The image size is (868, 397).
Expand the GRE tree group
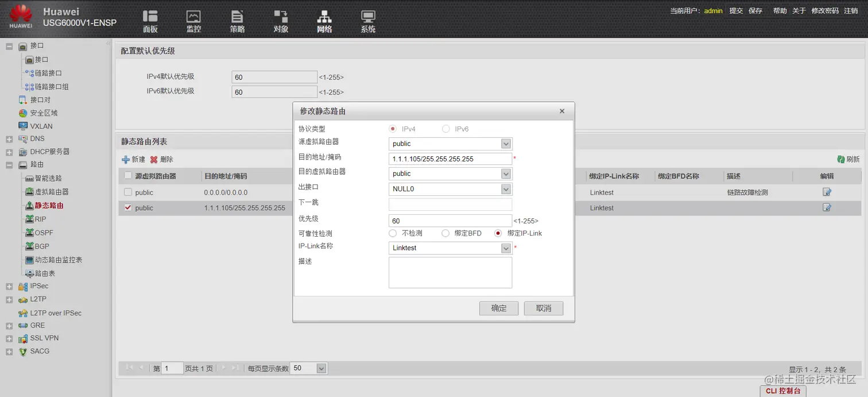(9, 326)
